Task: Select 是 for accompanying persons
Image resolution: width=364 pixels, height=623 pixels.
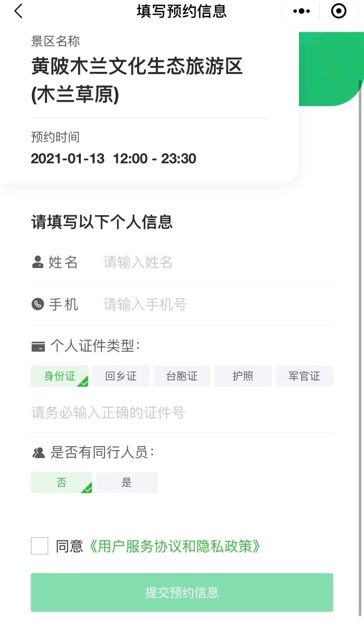Action: point(126,482)
